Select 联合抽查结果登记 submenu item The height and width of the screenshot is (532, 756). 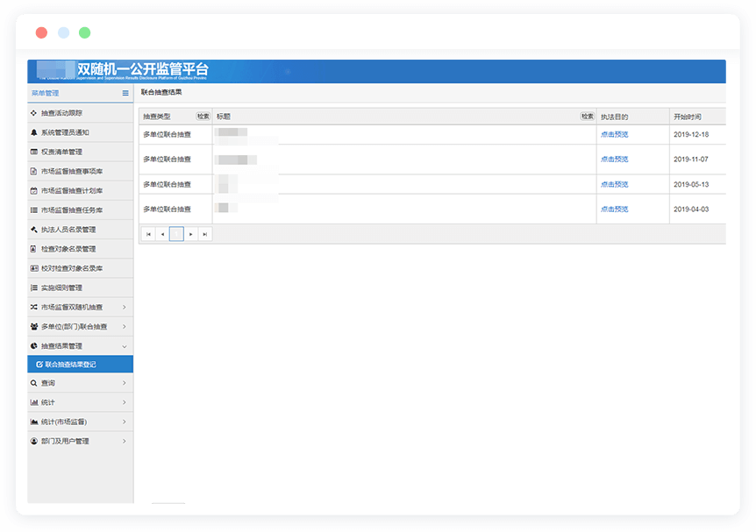tap(70, 364)
